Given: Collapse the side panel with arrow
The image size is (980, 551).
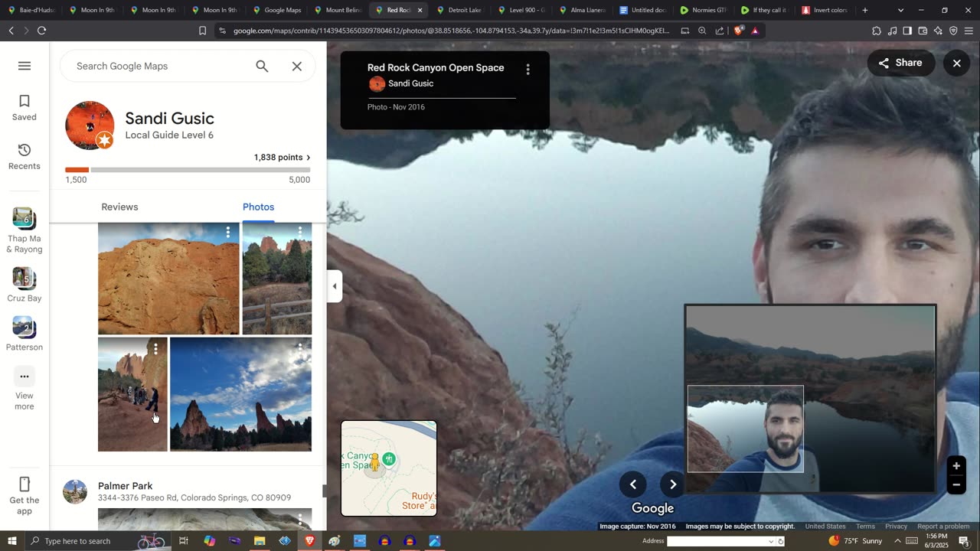Looking at the screenshot, I should 334,286.
